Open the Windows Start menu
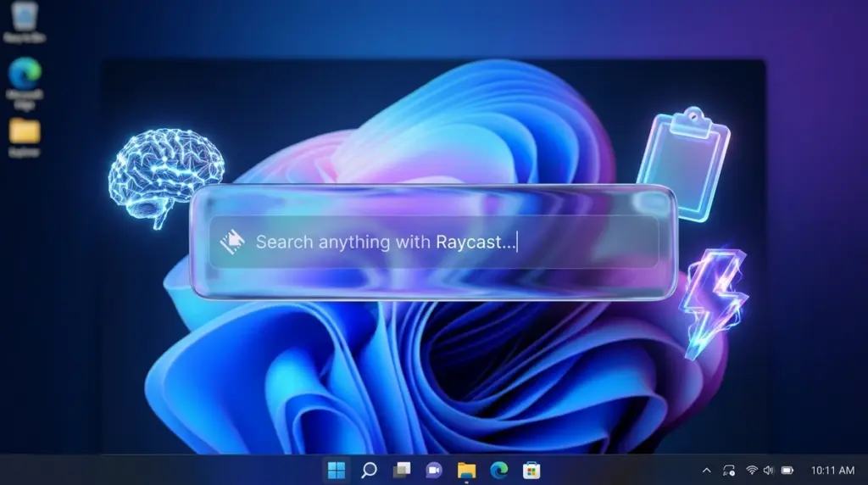The width and height of the screenshot is (868, 485). [x=337, y=470]
